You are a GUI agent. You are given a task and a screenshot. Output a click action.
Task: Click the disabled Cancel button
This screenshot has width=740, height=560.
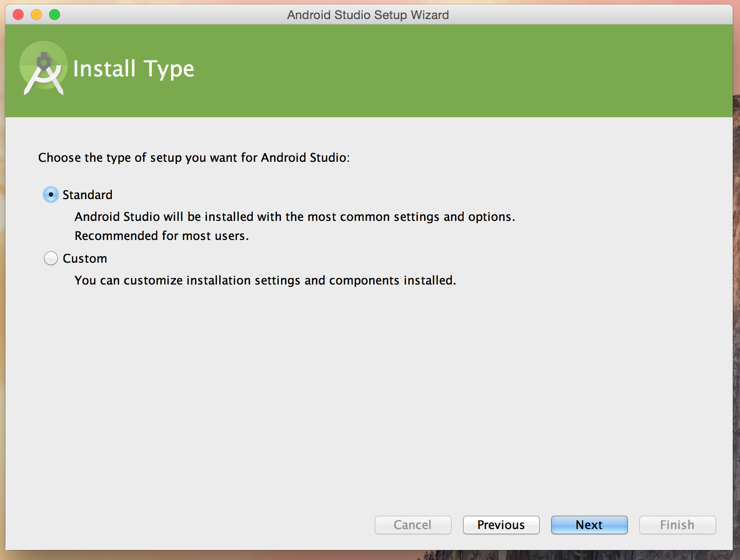[413, 525]
